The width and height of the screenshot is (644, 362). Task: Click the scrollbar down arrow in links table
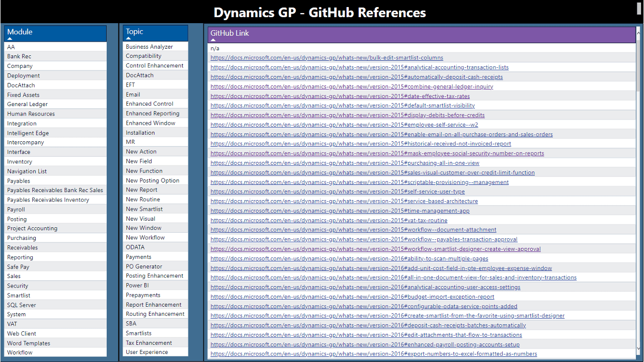[x=639, y=348]
